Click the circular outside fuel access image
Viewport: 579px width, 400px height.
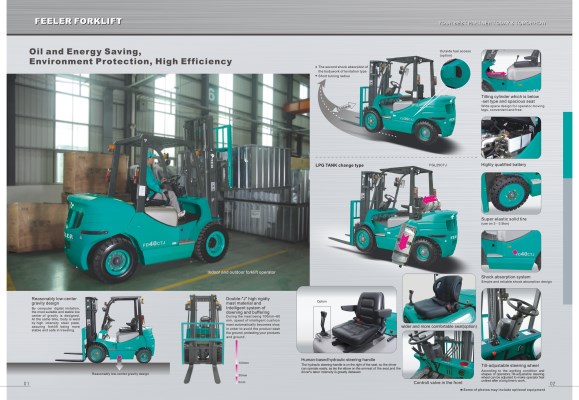coord(455,73)
